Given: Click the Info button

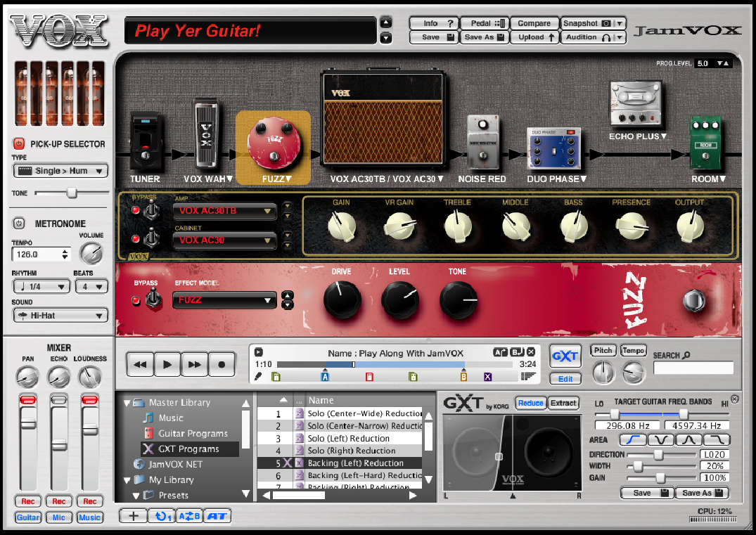Looking at the screenshot, I should click(434, 23).
